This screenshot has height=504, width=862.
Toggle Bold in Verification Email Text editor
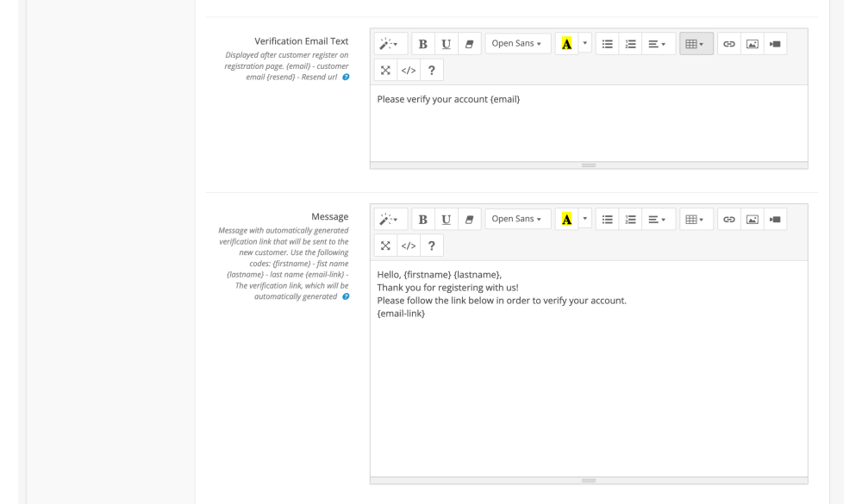(x=423, y=44)
